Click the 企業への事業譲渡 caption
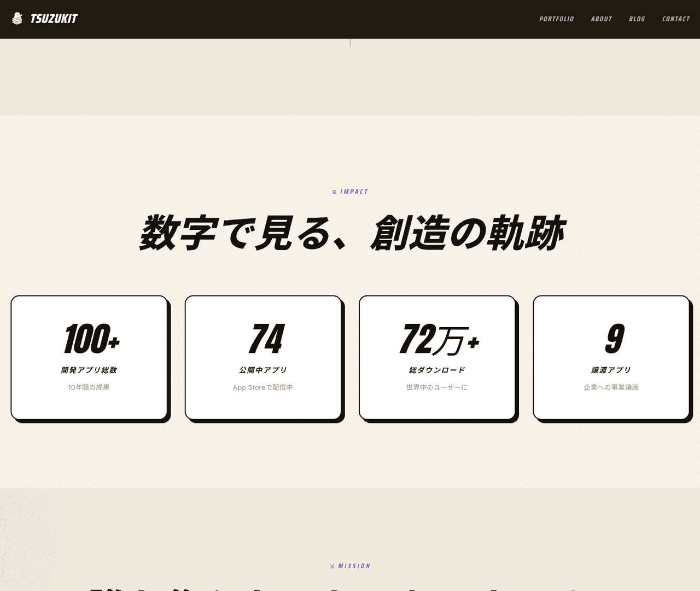 [x=611, y=387]
